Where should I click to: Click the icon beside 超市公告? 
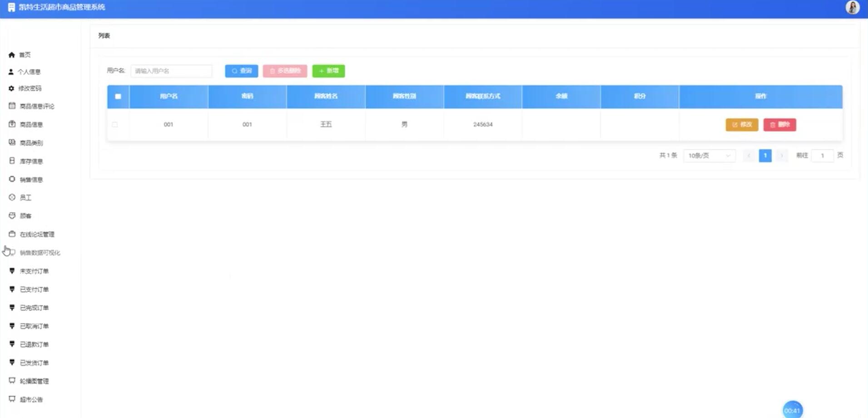coord(12,399)
